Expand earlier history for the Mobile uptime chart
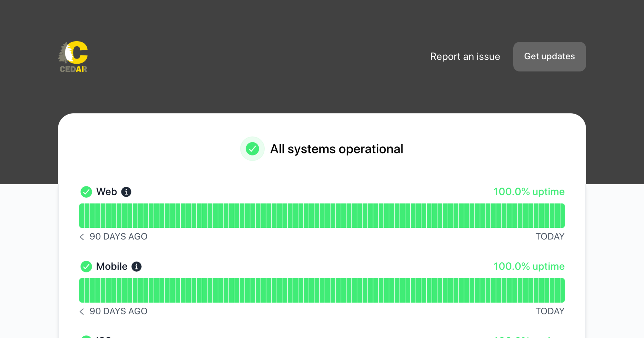 (x=82, y=311)
